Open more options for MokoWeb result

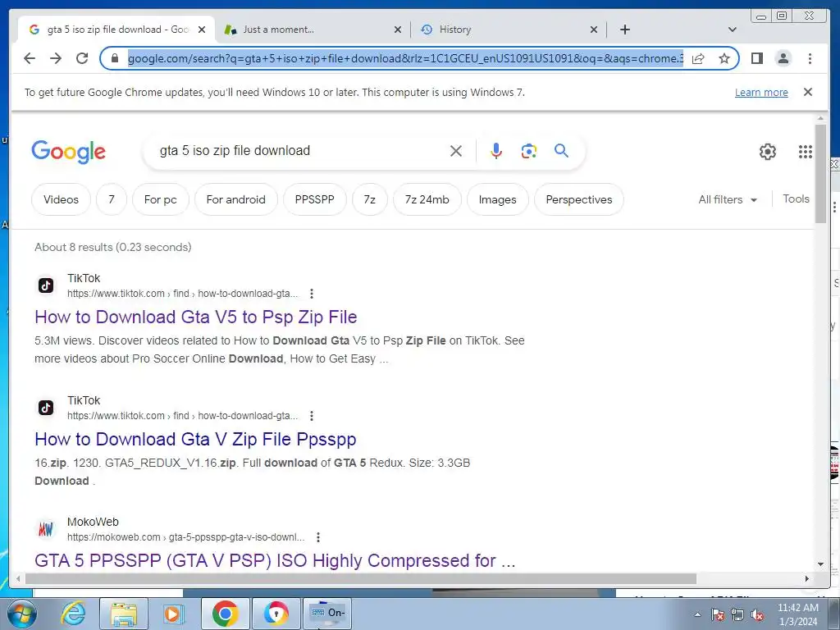[x=318, y=537]
